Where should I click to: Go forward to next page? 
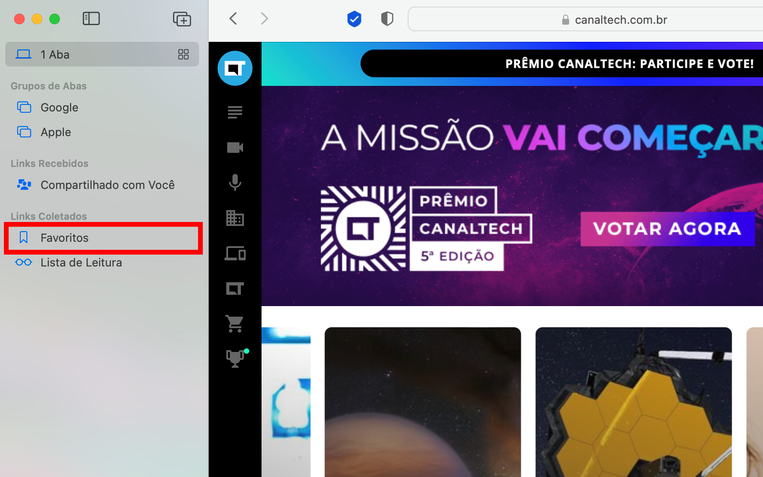[264, 19]
